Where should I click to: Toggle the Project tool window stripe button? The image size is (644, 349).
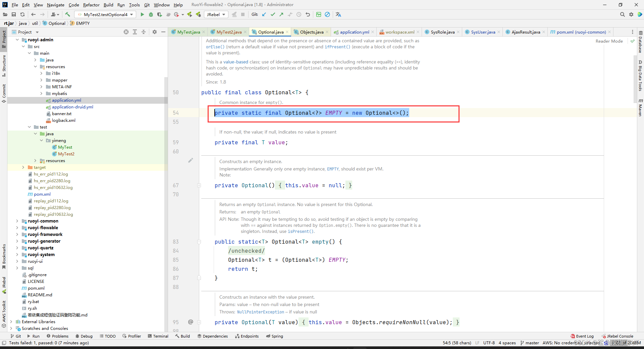(4, 39)
